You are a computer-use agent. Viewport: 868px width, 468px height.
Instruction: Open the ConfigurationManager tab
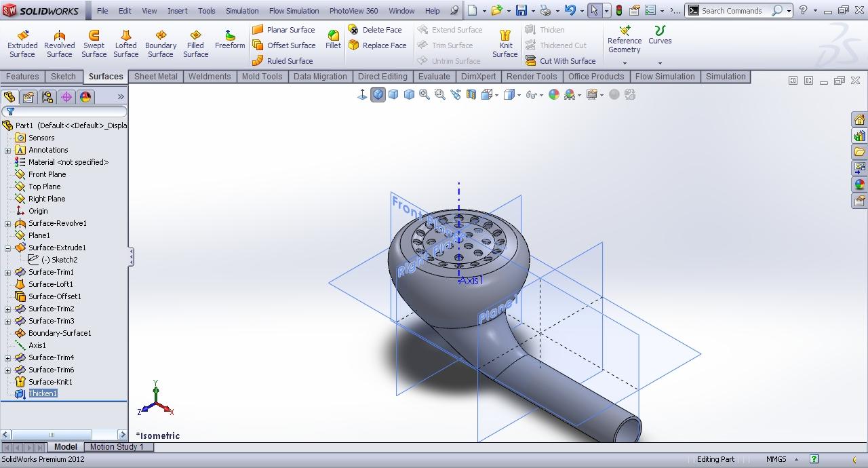[47, 97]
